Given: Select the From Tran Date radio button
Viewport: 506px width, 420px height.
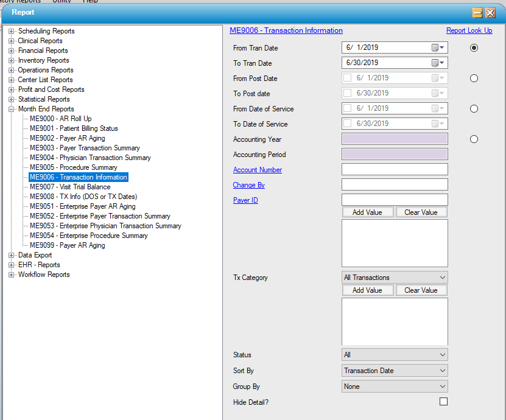Looking at the screenshot, I should (x=474, y=47).
